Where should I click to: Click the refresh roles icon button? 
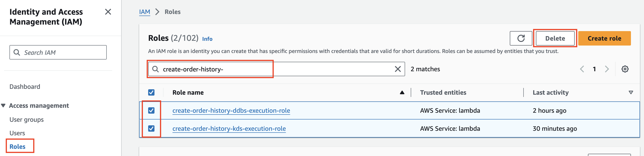click(521, 38)
